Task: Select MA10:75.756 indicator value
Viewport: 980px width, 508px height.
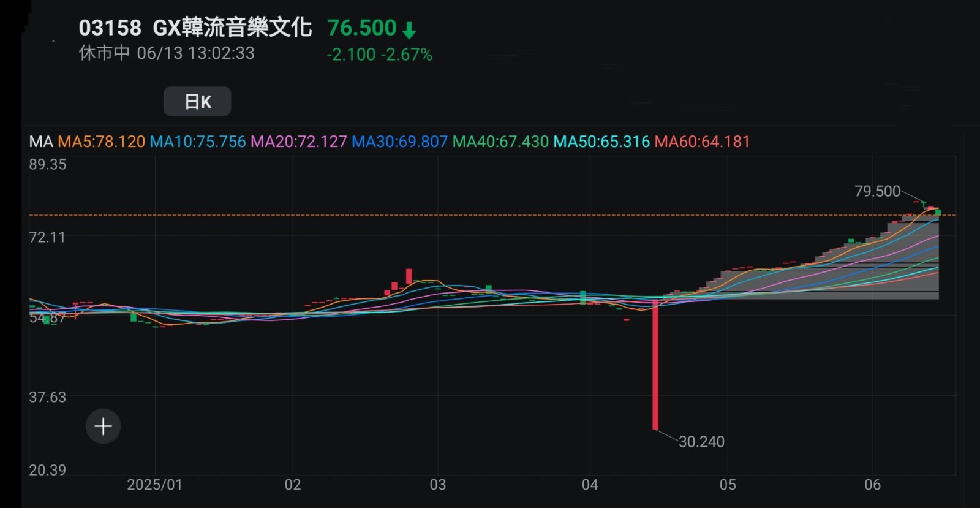Action: (198, 142)
